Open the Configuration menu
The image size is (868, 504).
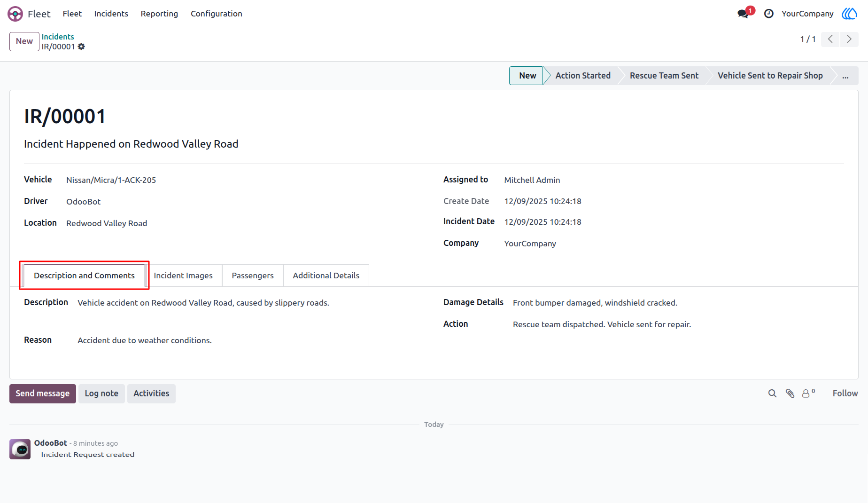pyautogui.click(x=217, y=14)
